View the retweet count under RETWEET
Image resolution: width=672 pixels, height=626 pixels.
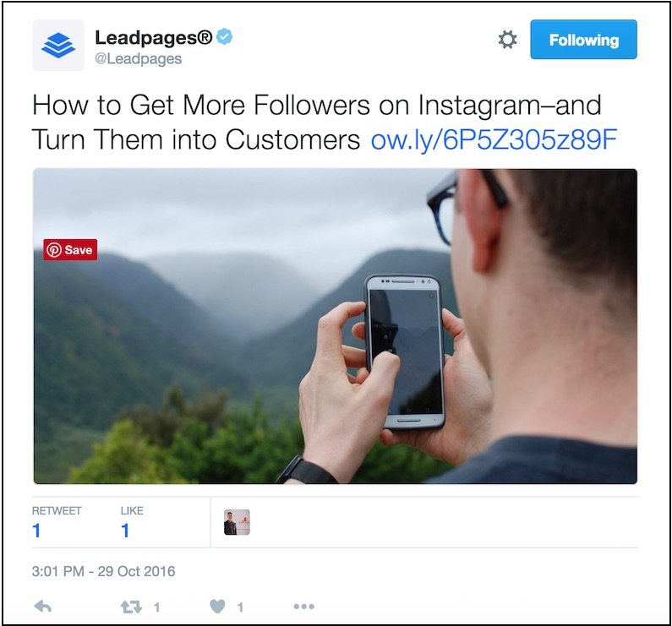[36, 531]
